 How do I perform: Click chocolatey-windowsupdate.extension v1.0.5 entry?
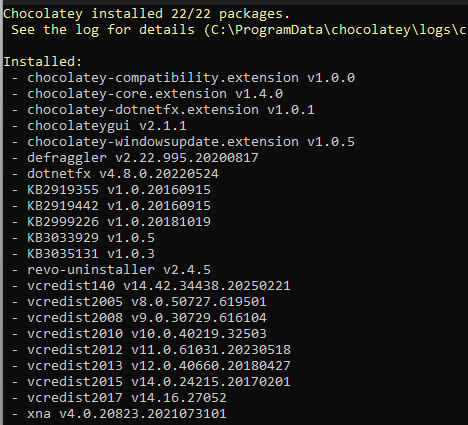tap(183, 142)
